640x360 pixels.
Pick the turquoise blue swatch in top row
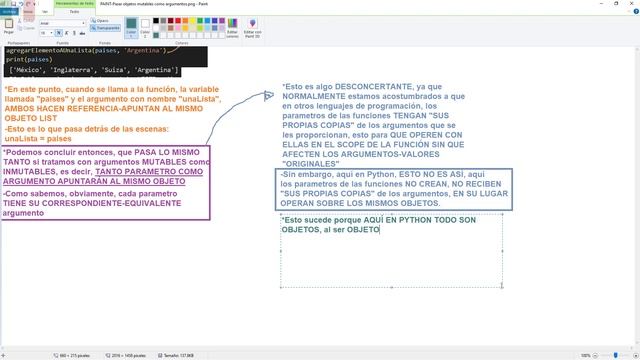[x=207, y=20]
